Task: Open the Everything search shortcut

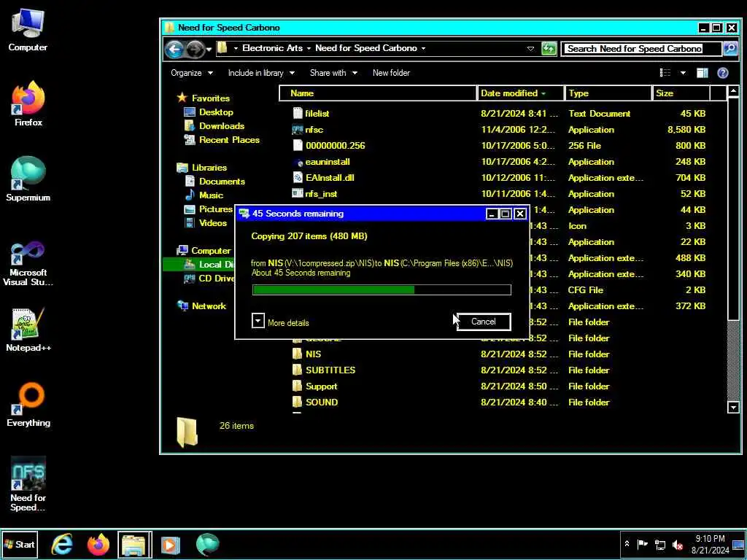Action: click(28, 405)
